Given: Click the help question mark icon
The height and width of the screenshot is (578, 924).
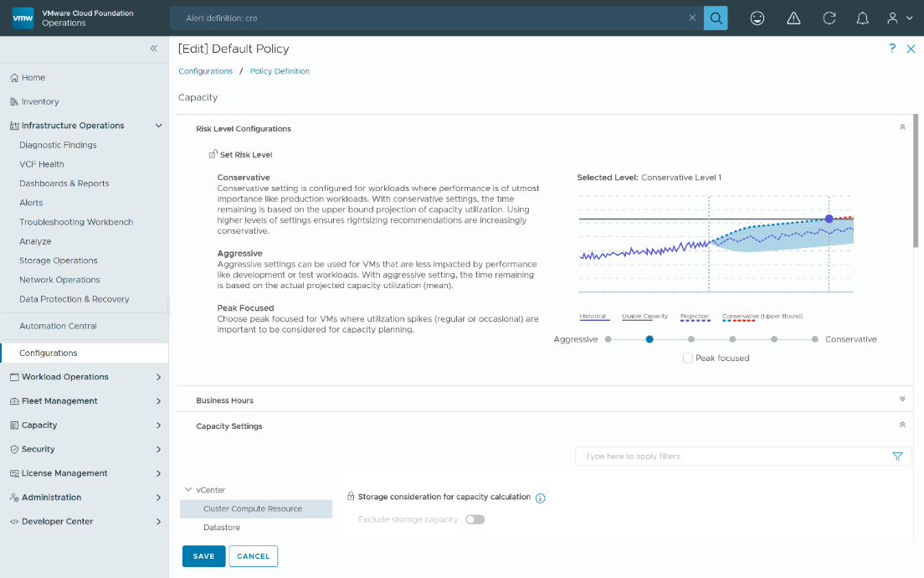Looking at the screenshot, I should click(892, 49).
